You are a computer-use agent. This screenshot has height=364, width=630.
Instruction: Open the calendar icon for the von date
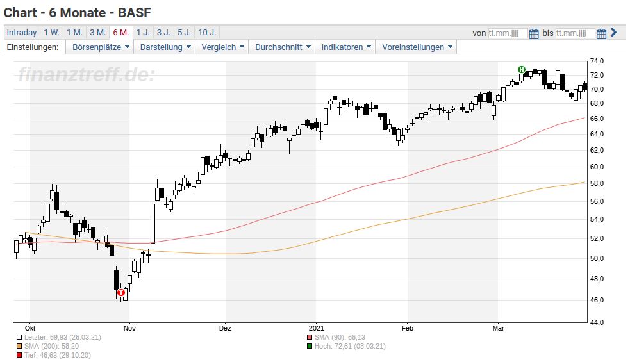point(534,33)
